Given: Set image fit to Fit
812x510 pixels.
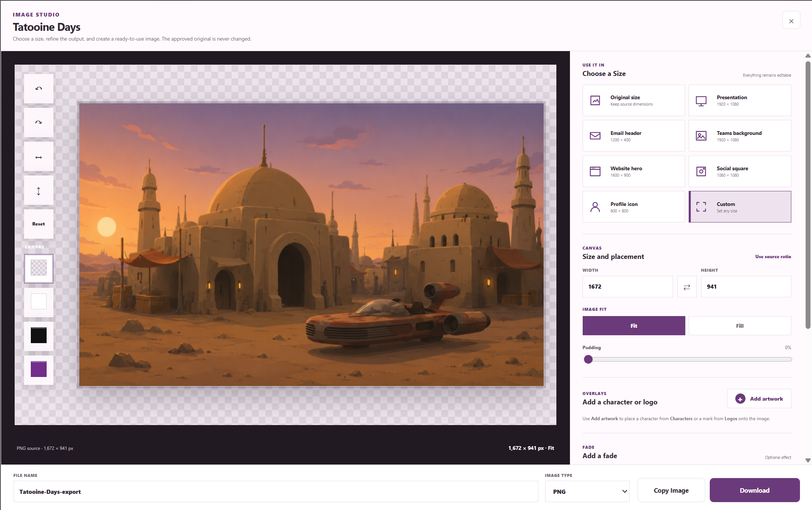Looking at the screenshot, I should click(x=634, y=326).
